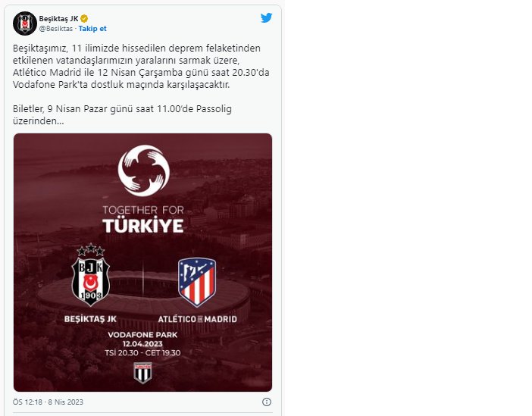Open the ÖS 12:18 · 8 Nis 2023 timestamp

pyautogui.click(x=48, y=402)
